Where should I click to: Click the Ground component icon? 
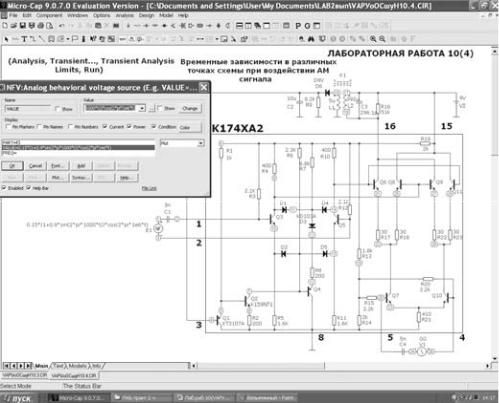[x=128, y=26]
